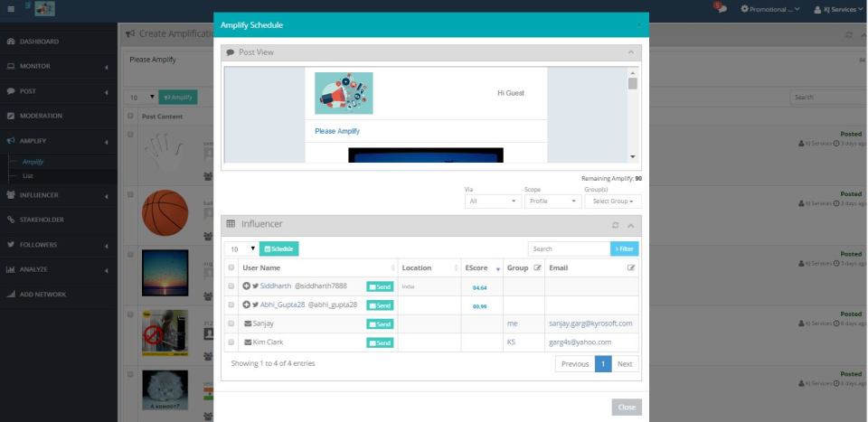This screenshot has height=422, width=868.
Task: Tick the checkbox for Kim Clark row
Action: (231, 342)
